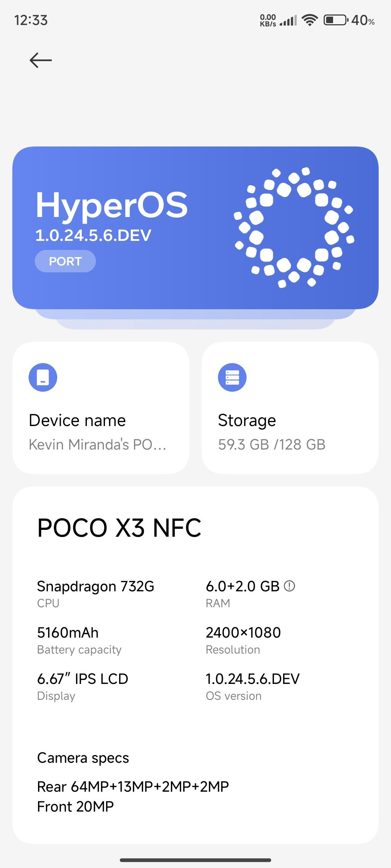
Task: Tap the 5160mAh battery capacity entry
Action: click(79, 640)
